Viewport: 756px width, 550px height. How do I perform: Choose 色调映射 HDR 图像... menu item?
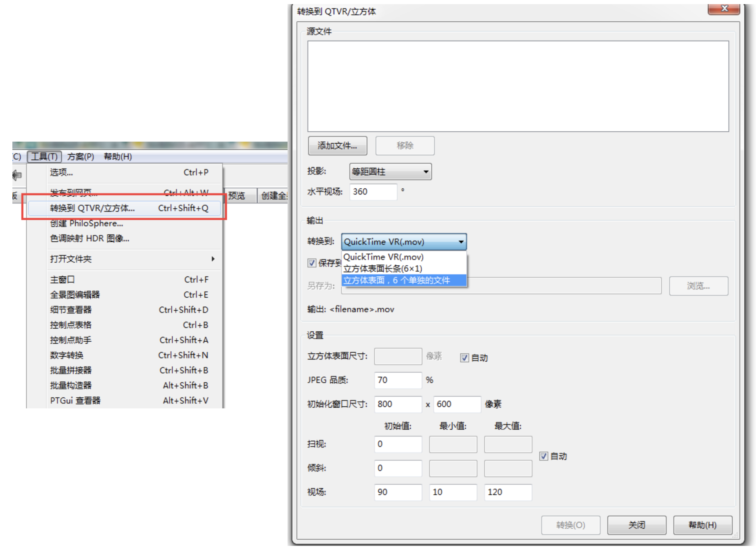(x=125, y=238)
